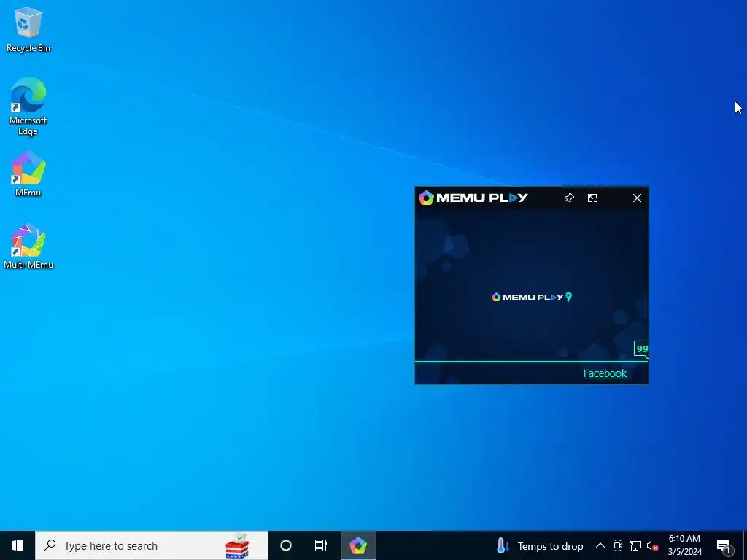Open the 99 notification bubble in MEmu
The height and width of the screenshot is (560, 747).
pos(641,349)
